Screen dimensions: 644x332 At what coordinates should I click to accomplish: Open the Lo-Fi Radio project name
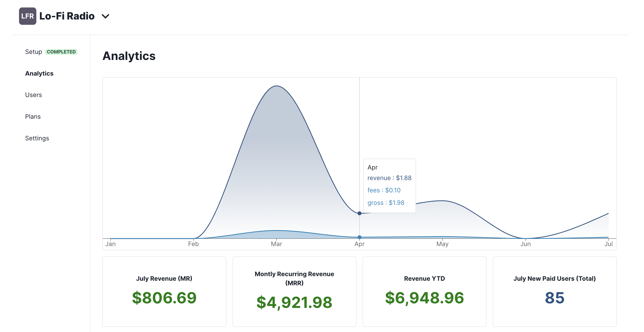click(67, 16)
